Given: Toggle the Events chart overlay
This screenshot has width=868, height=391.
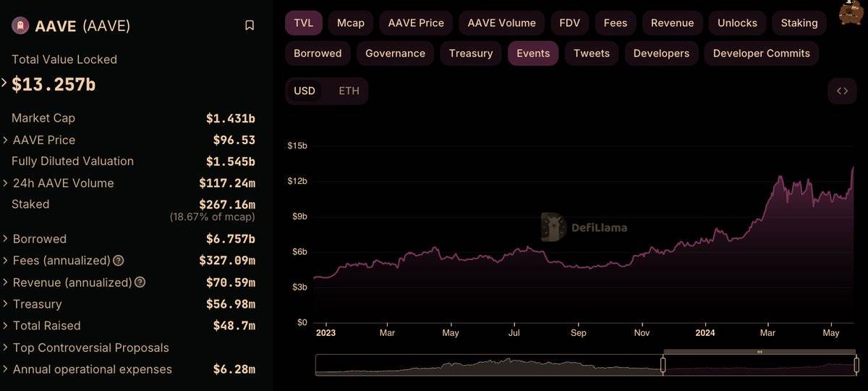Looking at the screenshot, I should [x=533, y=54].
